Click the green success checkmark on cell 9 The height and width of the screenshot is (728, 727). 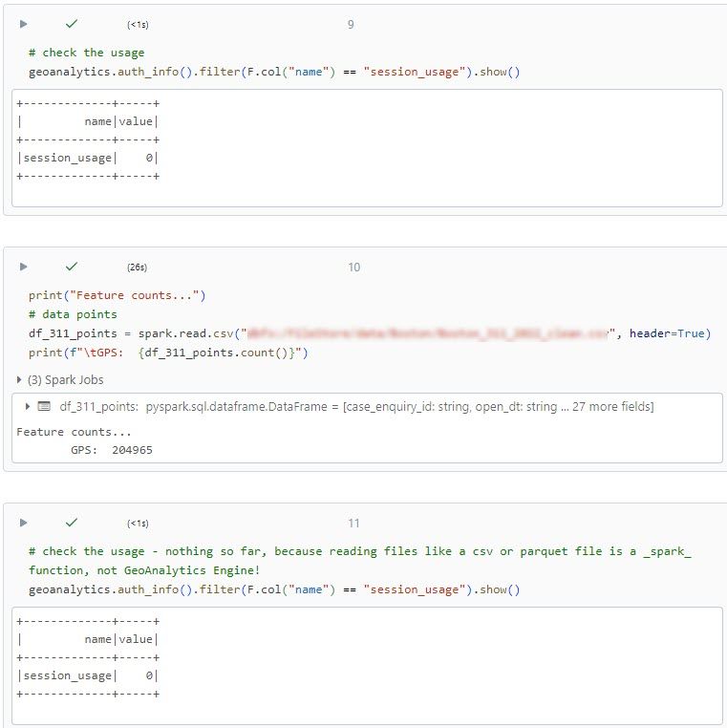click(x=72, y=24)
